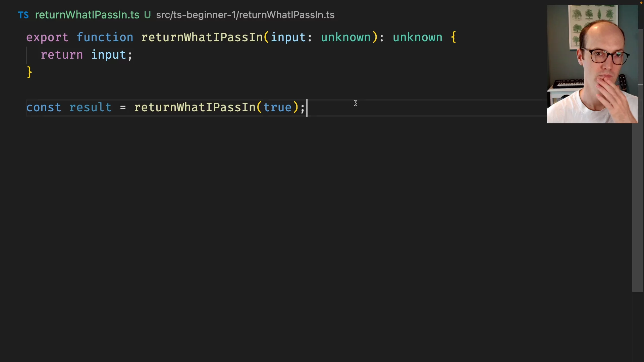This screenshot has width=644, height=362.
Task: Click the orange dot indicator in top-right corner
Action: click(641, 3)
